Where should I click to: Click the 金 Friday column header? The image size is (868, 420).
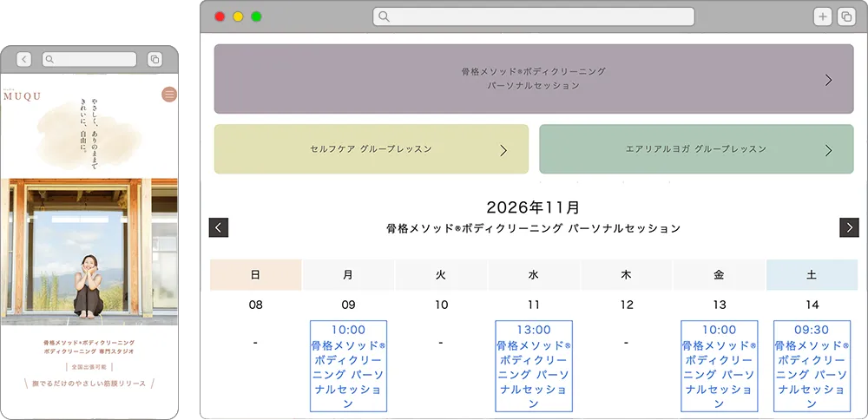tap(719, 275)
